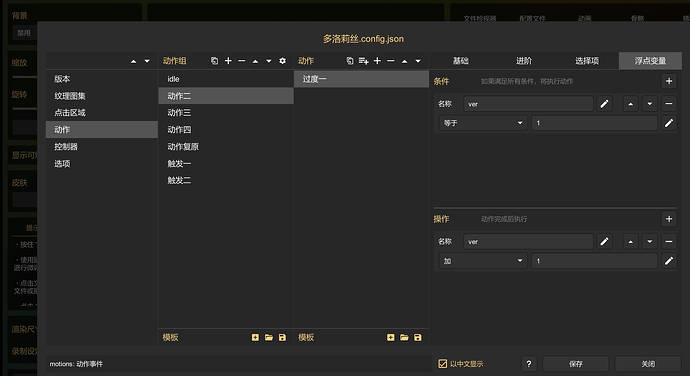Open the 加 operation dropdown
690x376 pixels.
(x=483, y=261)
